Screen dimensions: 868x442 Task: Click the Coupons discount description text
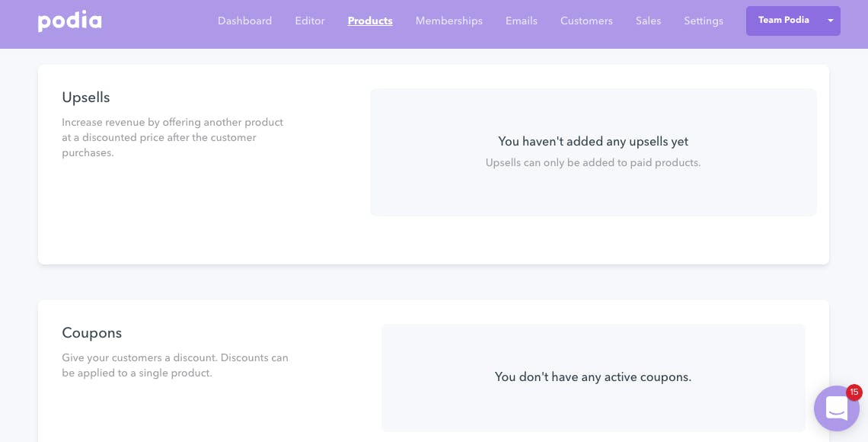pos(175,365)
